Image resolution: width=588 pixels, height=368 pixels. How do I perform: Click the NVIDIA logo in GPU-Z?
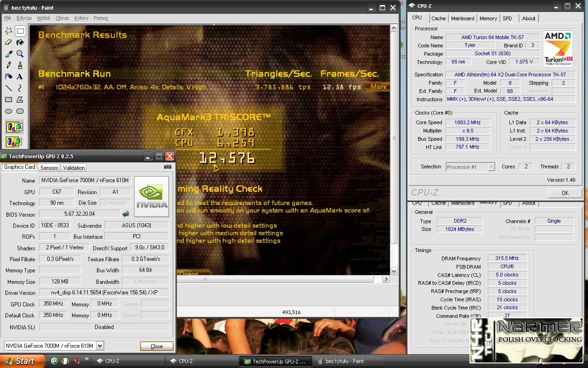click(152, 196)
